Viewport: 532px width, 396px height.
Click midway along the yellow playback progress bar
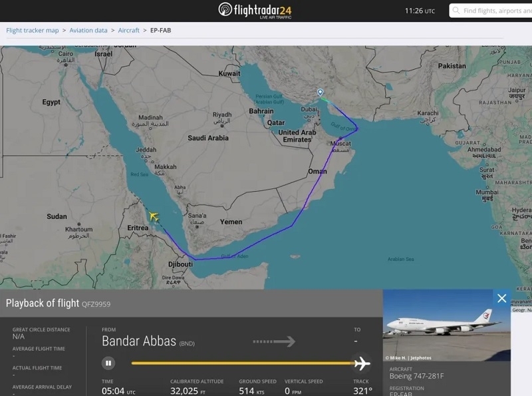pos(246,363)
